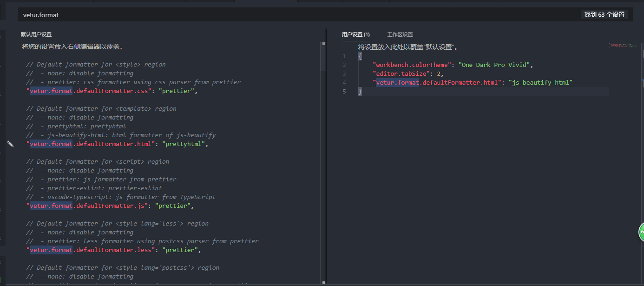Viewport: 644px width, 286px height.
Task: Click 'workbench.colorTheme' key in user settings
Action: click(412, 65)
